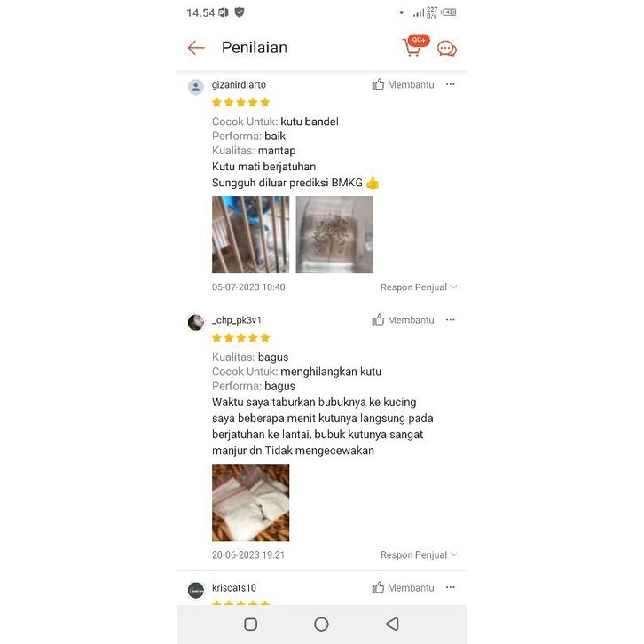
Task: Open the chat messages icon
Action: [447, 49]
